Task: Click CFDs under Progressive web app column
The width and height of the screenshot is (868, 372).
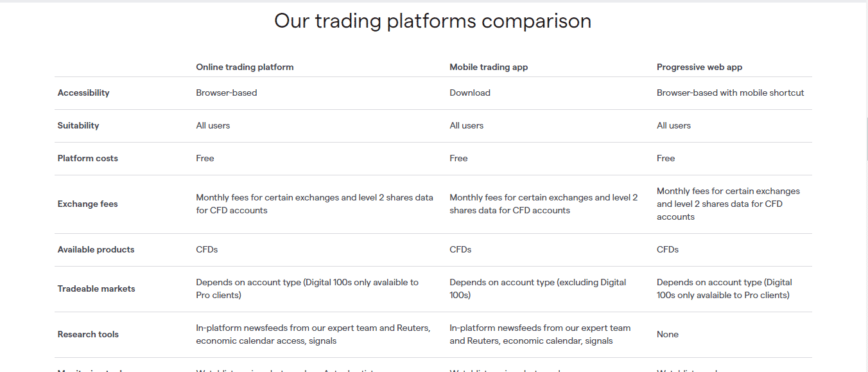Action: 668,249
